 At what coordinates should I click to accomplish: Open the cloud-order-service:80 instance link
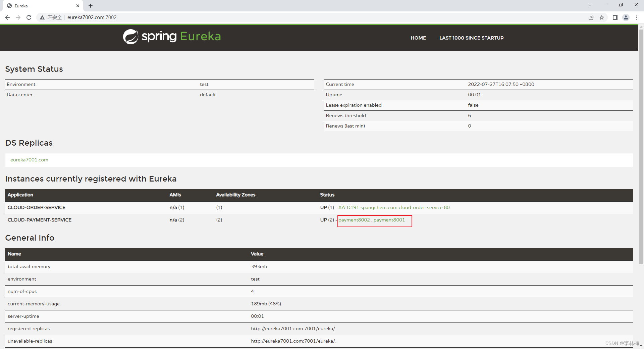[x=394, y=207]
